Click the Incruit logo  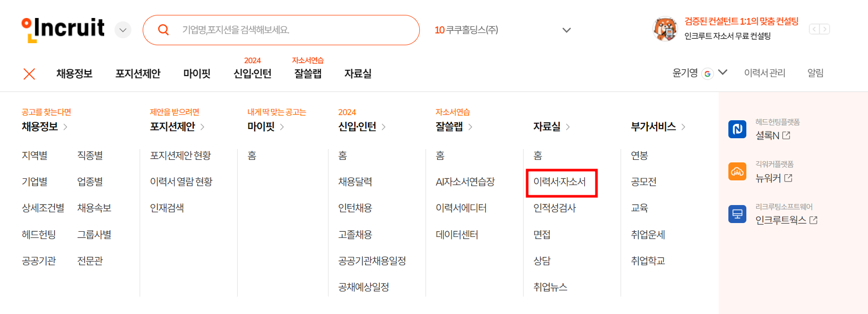[63, 29]
